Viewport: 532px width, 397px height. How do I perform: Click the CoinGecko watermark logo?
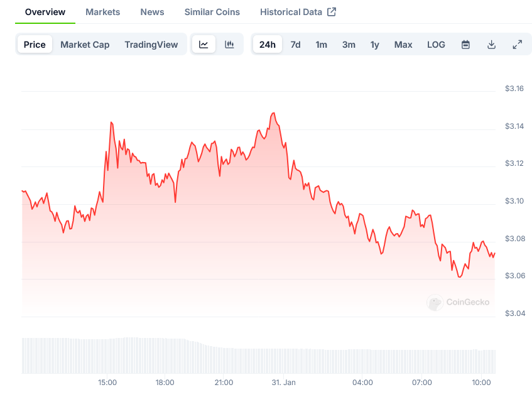click(458, 302)
